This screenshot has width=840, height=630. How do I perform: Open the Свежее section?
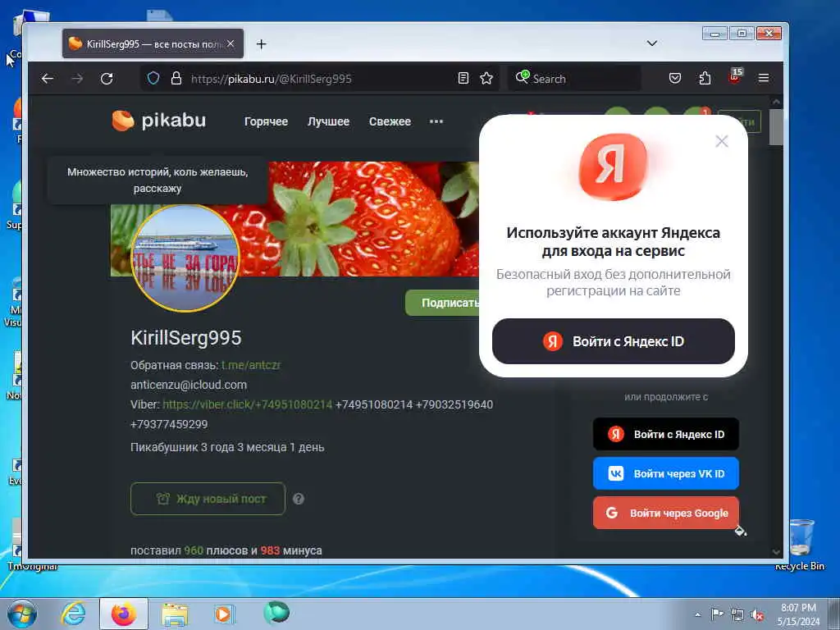pyautogui.click(x=390, y=121)
